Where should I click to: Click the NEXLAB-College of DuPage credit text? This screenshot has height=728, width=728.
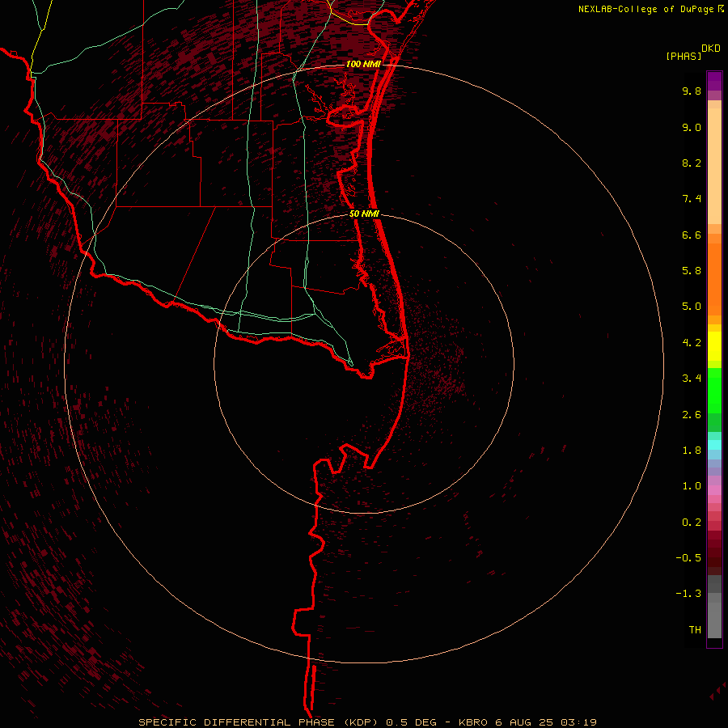(648, 9)
